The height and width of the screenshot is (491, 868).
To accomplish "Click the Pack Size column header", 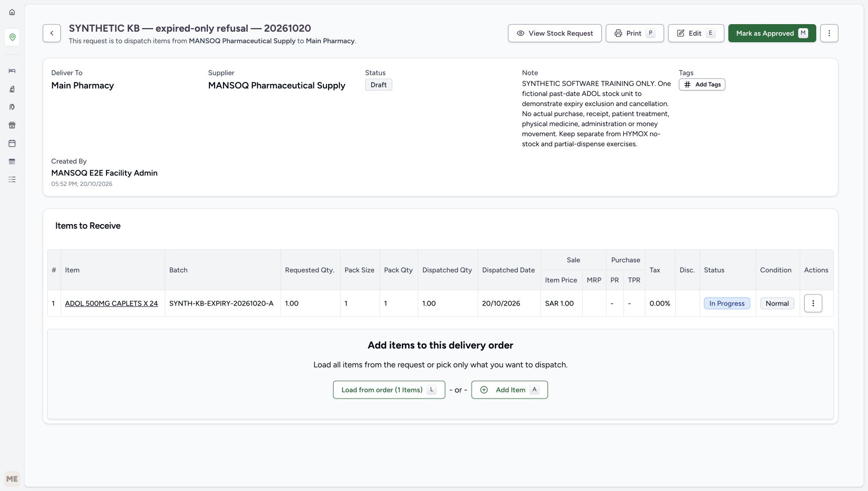I will point(359,270).
